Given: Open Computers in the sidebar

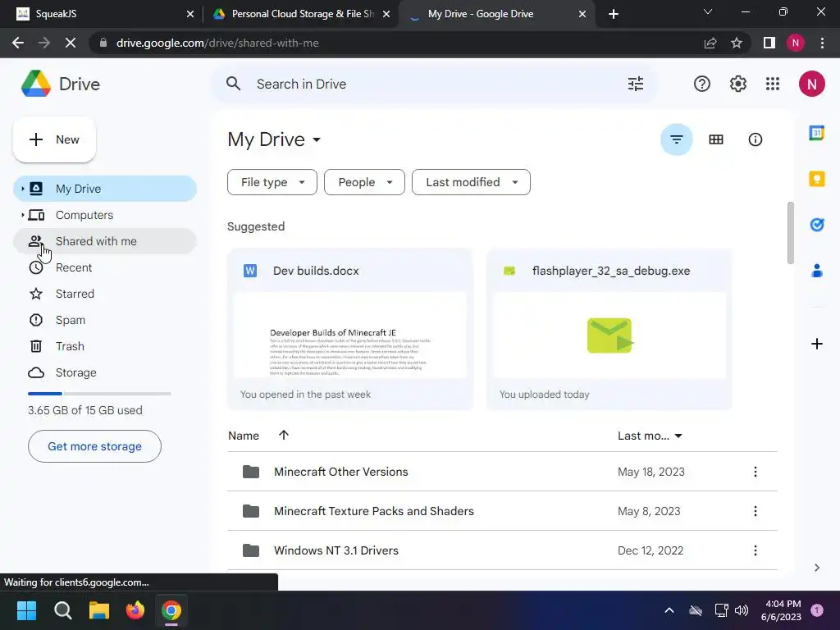Looking at the screenshot, I should pos(105,215).
